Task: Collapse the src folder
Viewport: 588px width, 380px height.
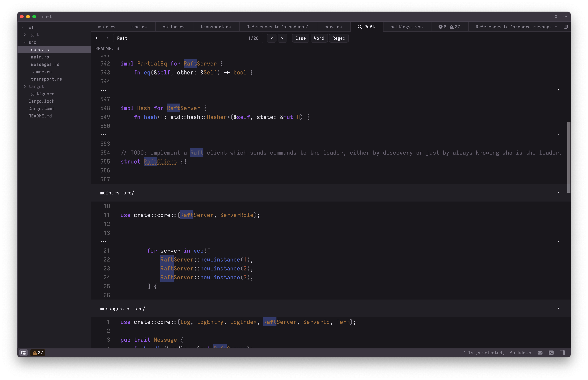Action: click(x=25, y=42)
